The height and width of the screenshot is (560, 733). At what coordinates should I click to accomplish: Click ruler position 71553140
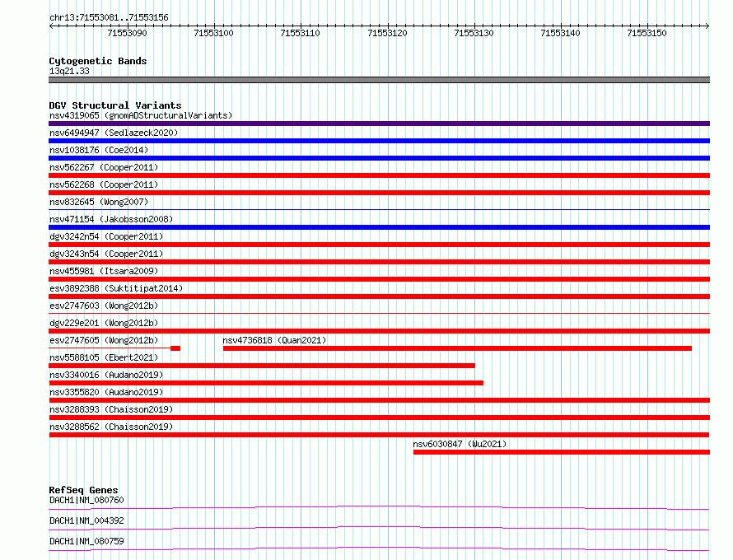561,33
